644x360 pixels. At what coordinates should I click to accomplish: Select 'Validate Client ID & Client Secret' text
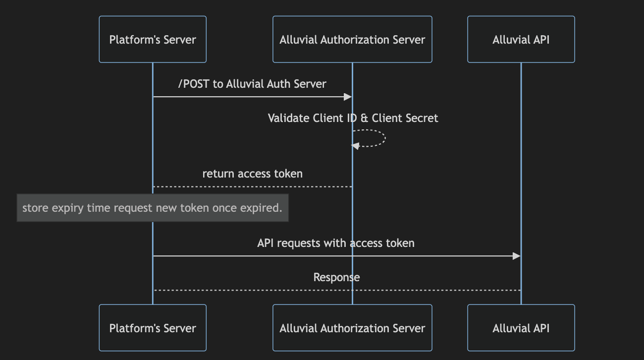click(353, 118)
